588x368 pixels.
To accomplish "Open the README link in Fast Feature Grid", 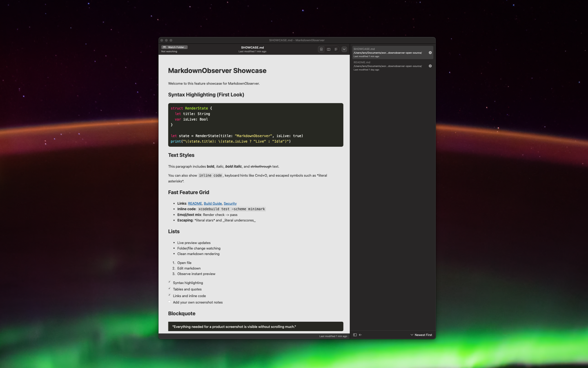I will [x=195, y=203].
